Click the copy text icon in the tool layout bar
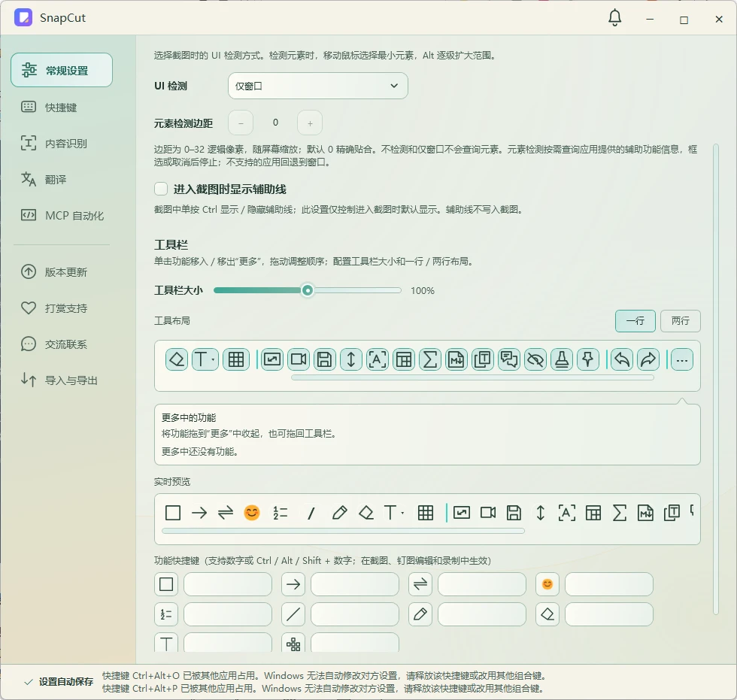 (483, 360)
